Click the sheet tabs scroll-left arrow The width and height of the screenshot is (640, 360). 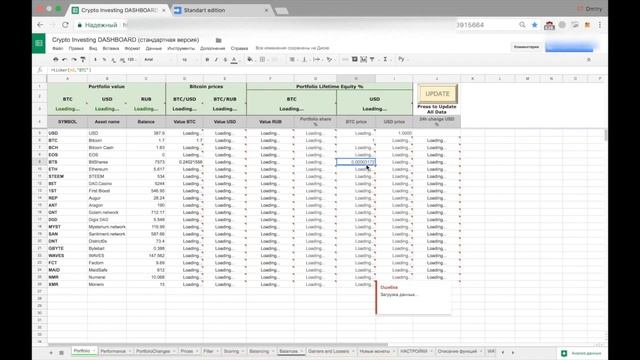(503, 352)
